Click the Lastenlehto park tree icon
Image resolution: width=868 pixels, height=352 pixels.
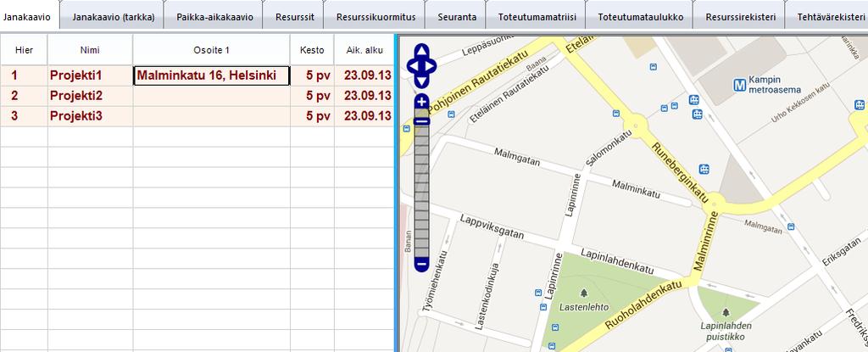coord(583,293)
